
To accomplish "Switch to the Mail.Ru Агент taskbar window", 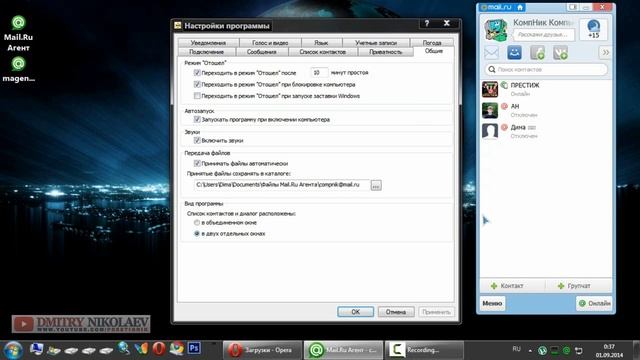I will 343,350.
